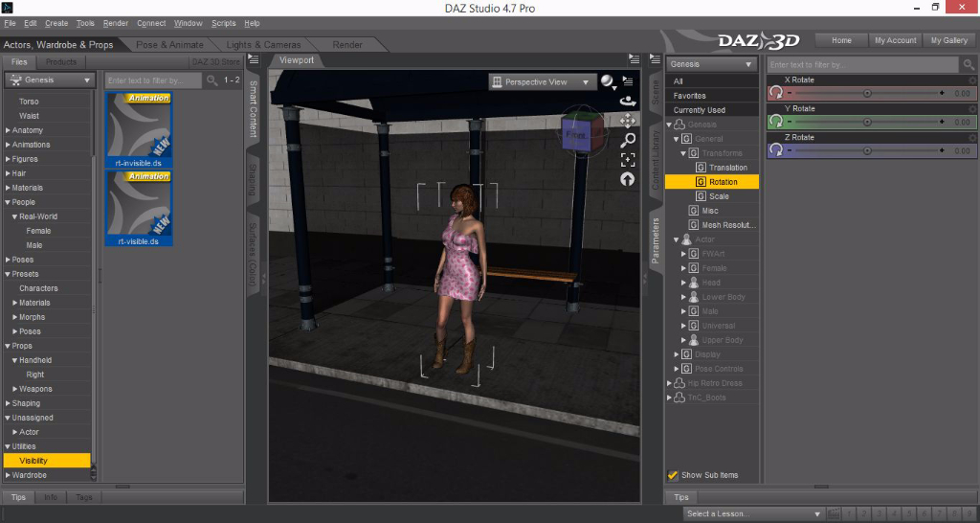
Task: Click the plus nudge on X Rotate
Action: [942, 93]
